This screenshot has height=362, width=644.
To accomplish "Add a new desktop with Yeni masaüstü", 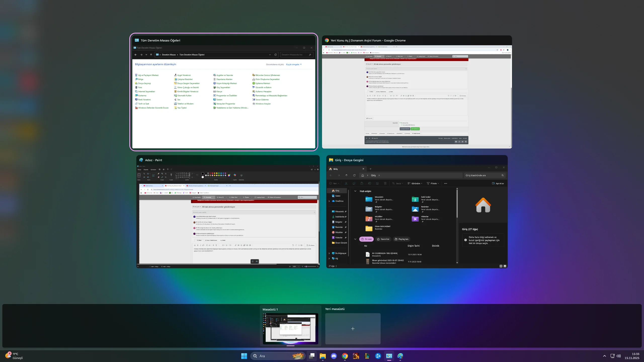I will [x=353, y=329].
